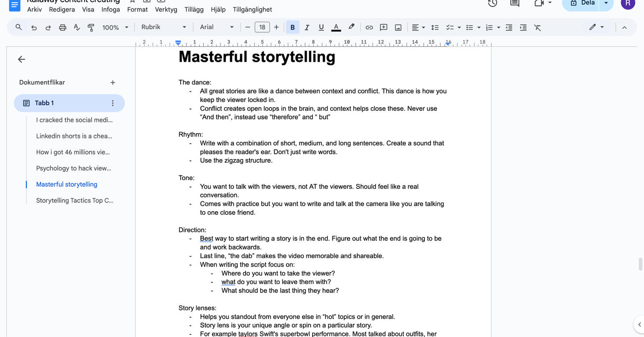Undo the last action
The height and width of the screenshot is (337, 644).
[34, 27]
